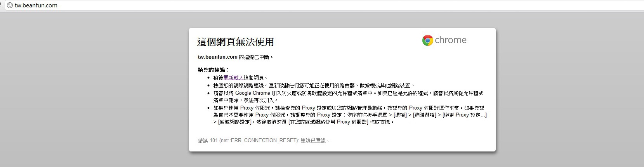
Task: Click the suggestion about 檢查您的網際網路連線
Action: [314, 85]
